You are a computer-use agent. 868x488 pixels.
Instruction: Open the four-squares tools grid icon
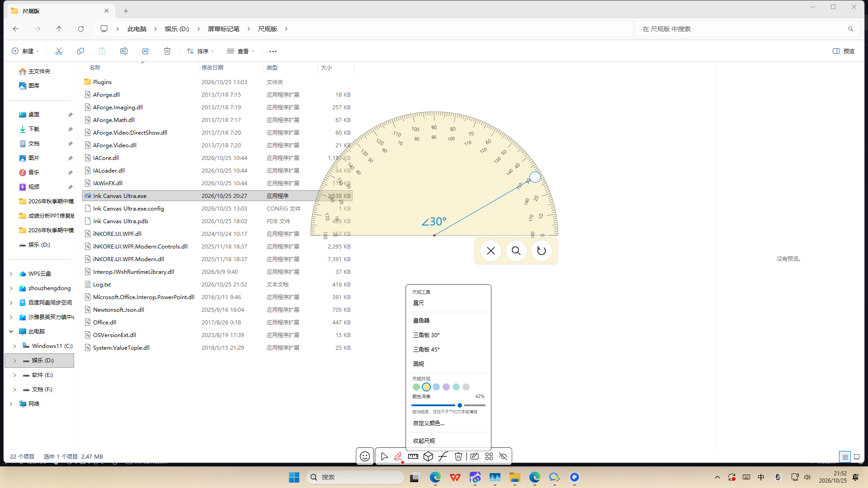click(489, 456)
